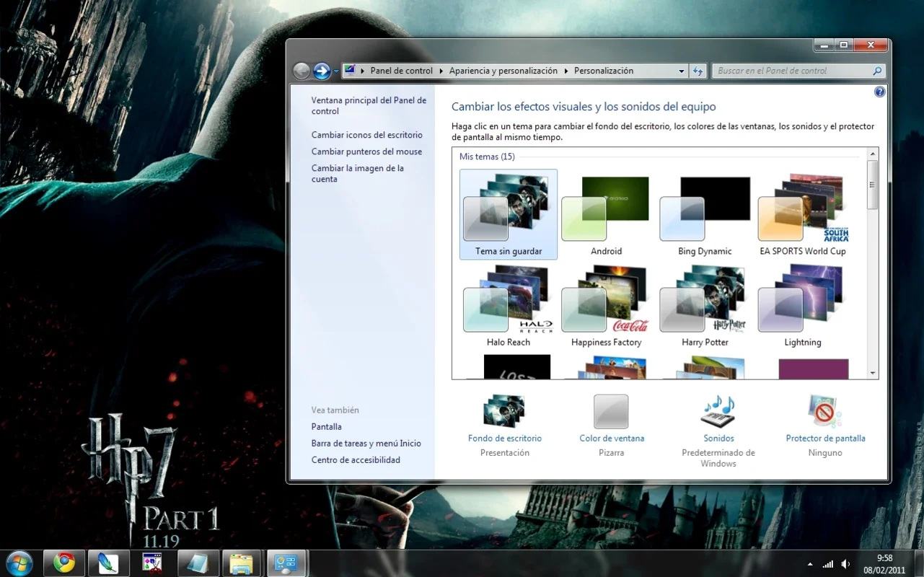Expand arrow before Panel de control breadcrumb
The height and width of the screenshot is (577, 924).
pos(362,71)
